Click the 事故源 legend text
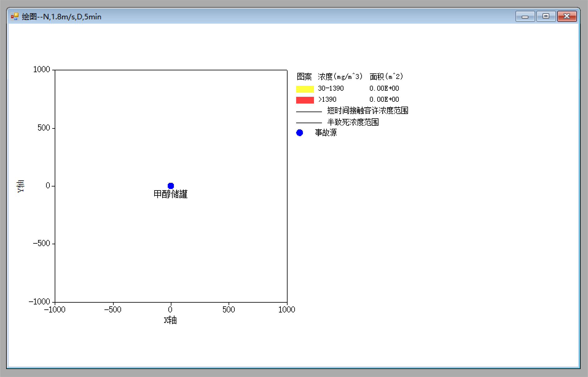Screen dimensions: 588x377 coord(326,132)
